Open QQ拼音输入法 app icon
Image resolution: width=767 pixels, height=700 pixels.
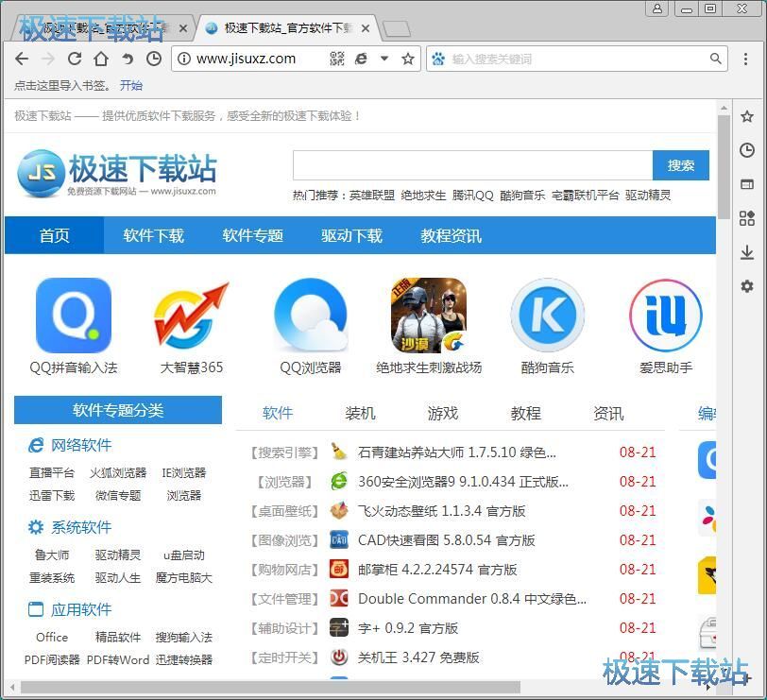[74, 316]
